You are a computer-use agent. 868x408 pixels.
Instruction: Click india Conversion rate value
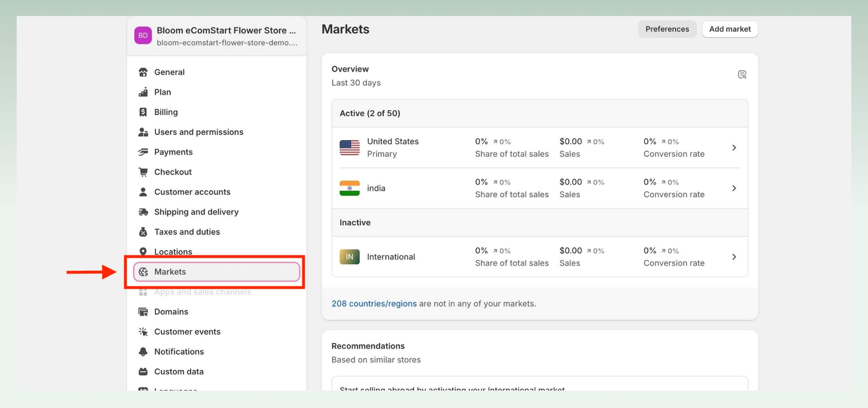click(650, 182)
